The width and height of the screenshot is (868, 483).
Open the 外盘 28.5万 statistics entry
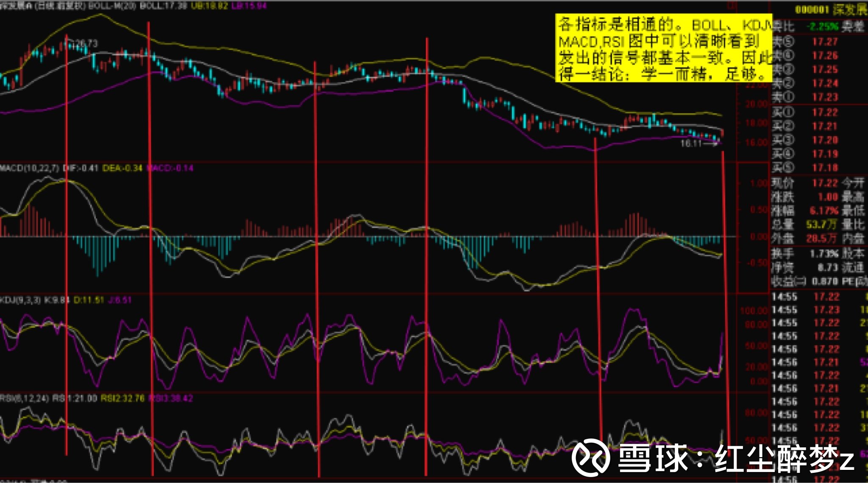coord(822,238)
